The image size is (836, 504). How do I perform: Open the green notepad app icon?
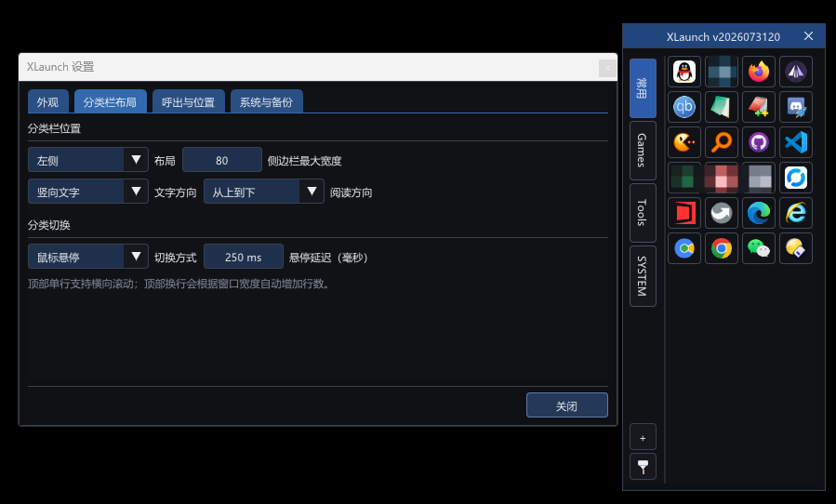(722, 107)
